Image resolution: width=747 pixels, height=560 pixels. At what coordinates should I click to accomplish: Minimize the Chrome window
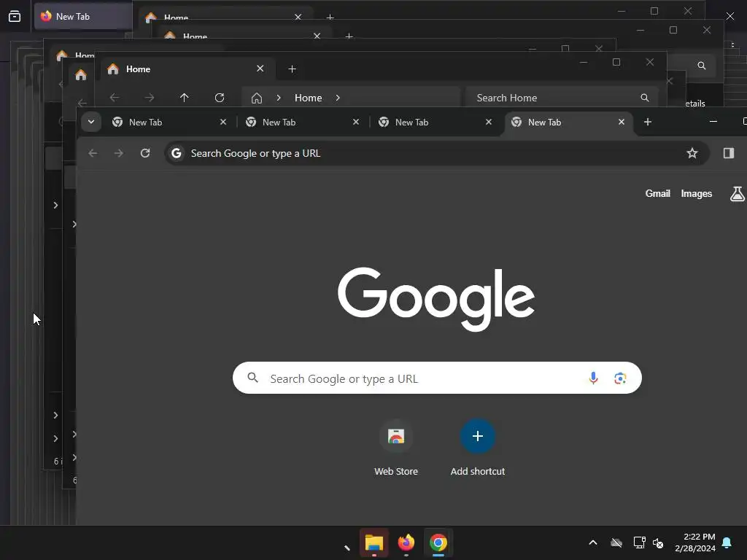coord(713,122)
